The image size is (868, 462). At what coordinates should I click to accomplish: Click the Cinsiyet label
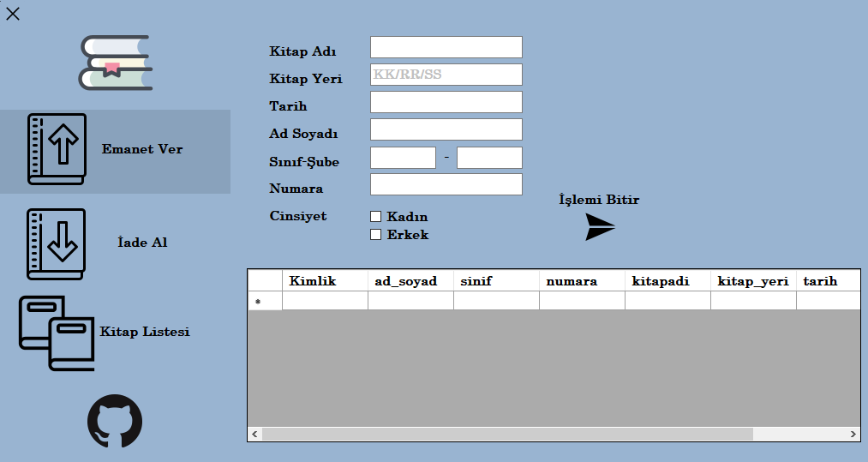click(x=298, y=216)
